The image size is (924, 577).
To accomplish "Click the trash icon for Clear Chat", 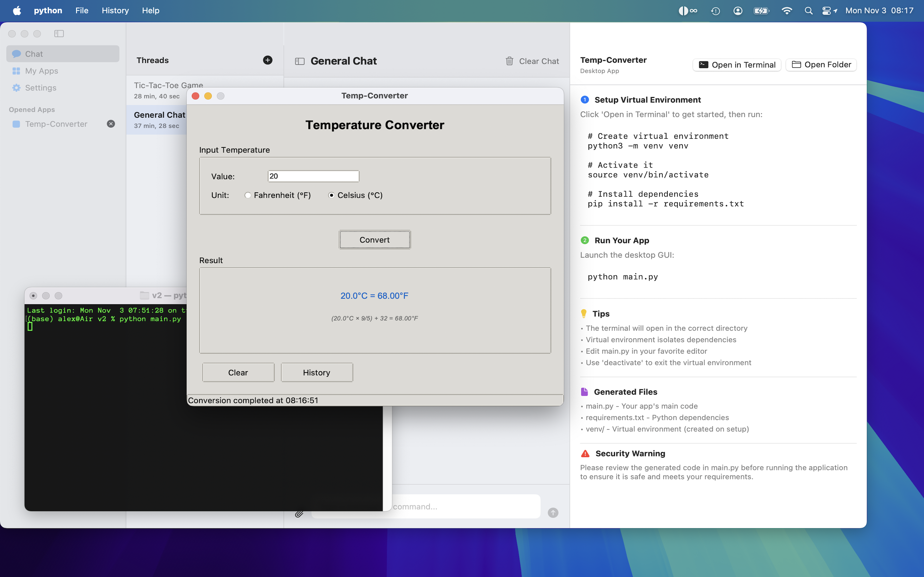I will click(x=509, y=61).
